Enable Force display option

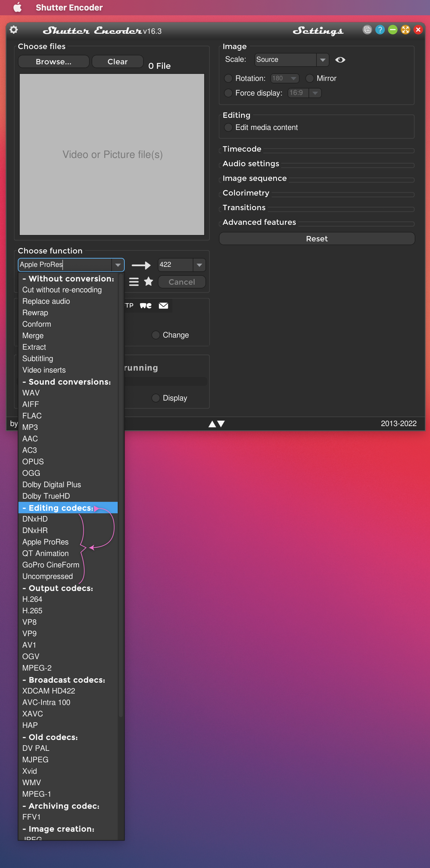point(228,93)
